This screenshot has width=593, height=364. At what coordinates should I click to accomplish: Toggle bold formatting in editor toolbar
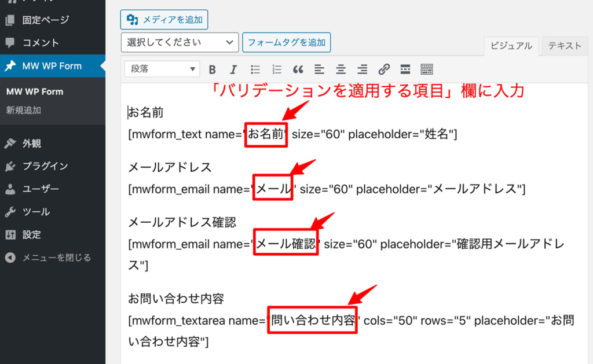coord(212,69)
